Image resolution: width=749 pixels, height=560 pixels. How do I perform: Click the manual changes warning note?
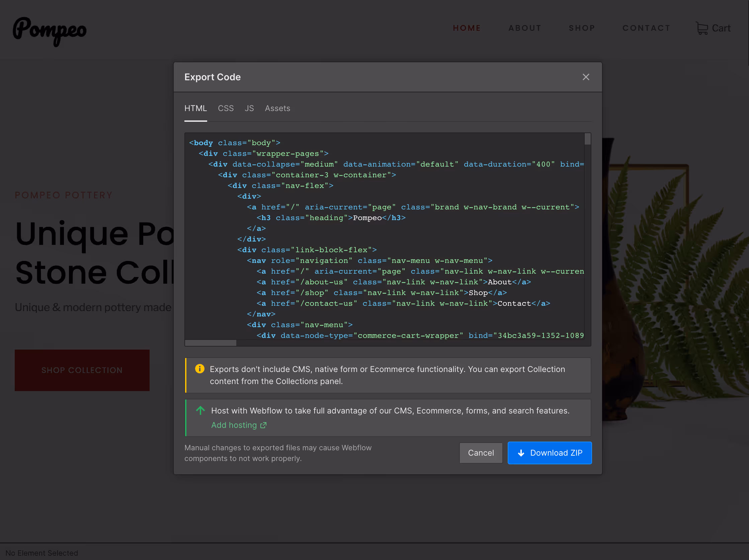[278, 453]
